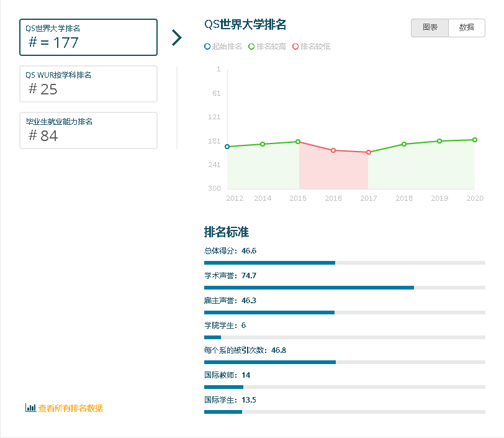This screenshot has height=438, width=504.
Task: Select the 毕业生就业能力排名 #84 card
Action: tap(88, 130)
